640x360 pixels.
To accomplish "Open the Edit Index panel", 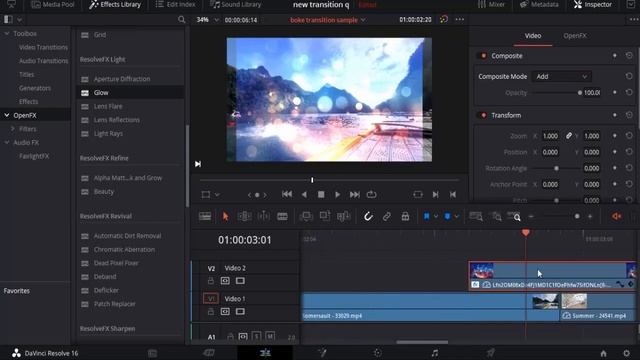I will click(175, 4).
